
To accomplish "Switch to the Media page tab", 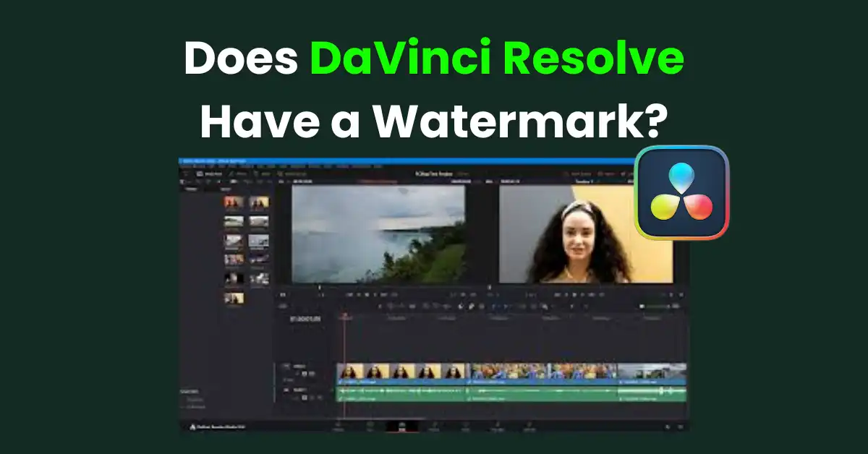I will (x=339, y=427).
